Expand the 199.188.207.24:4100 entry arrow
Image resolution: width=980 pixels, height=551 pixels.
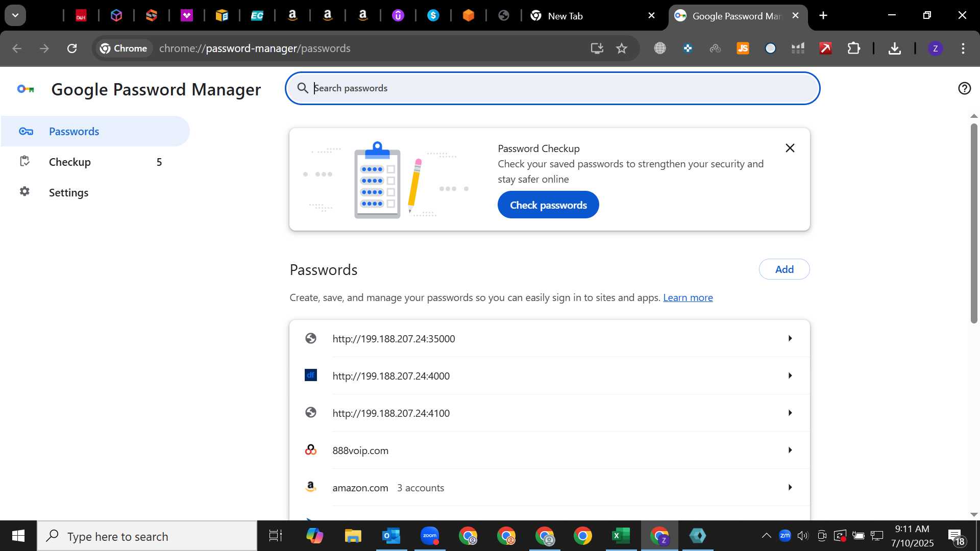point(790,413)
